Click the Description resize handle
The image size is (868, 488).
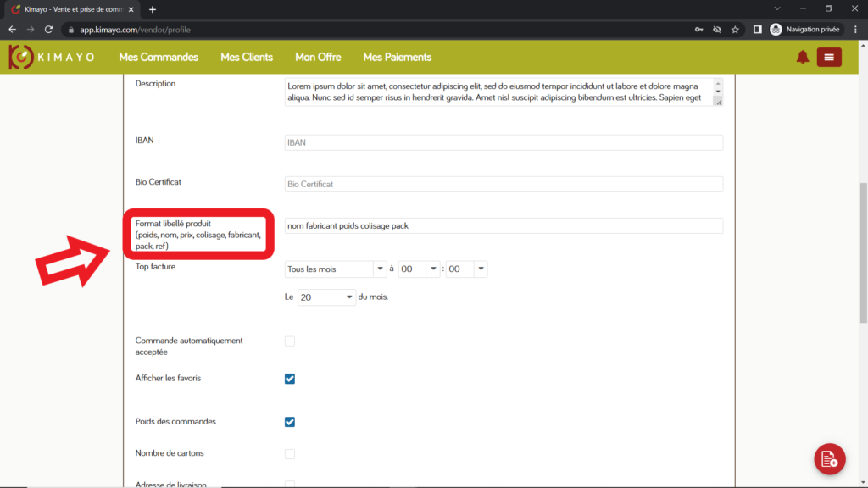pyautogui.click(x=719, y=102)
